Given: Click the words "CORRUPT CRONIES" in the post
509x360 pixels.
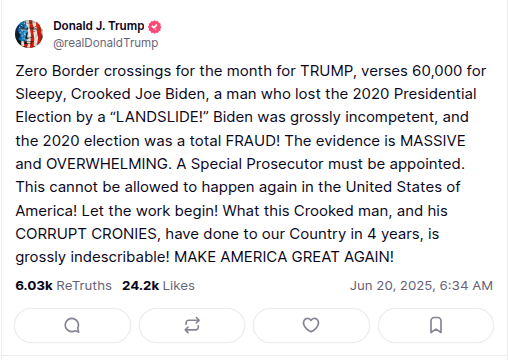Looking at the screenshot, I should (86, 234).
